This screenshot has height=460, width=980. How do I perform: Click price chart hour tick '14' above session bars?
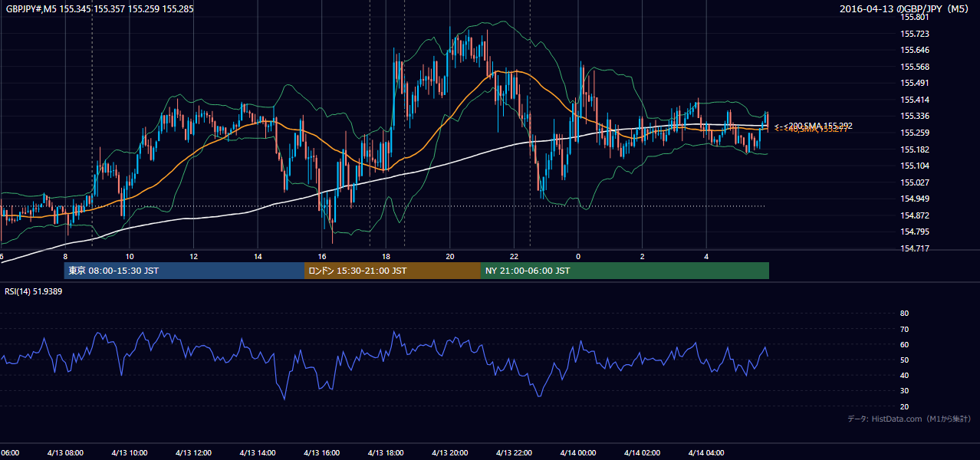(258, 256)
